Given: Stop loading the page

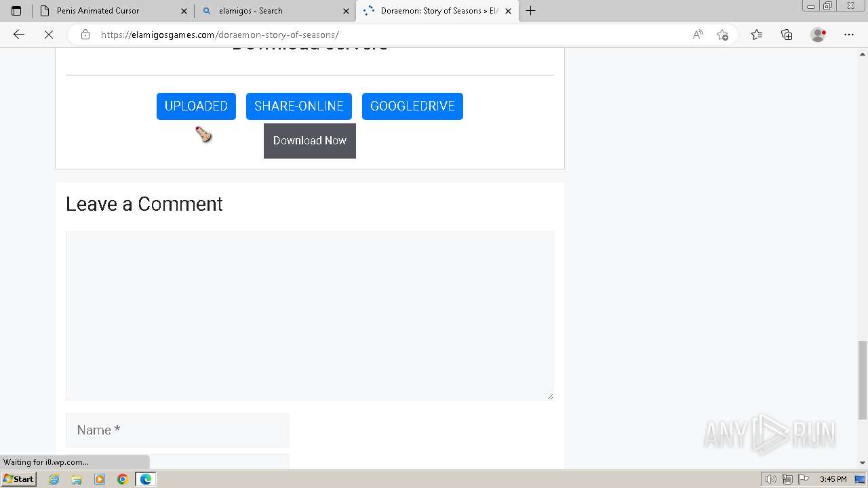Looking at the screenshot, I should pos(49,35).
